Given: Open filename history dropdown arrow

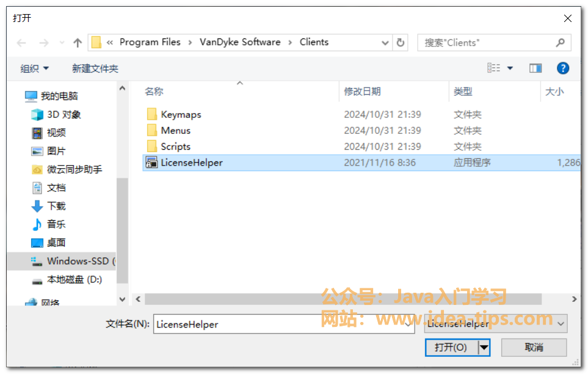Looking at the screenshot, I should pos(408,324).
